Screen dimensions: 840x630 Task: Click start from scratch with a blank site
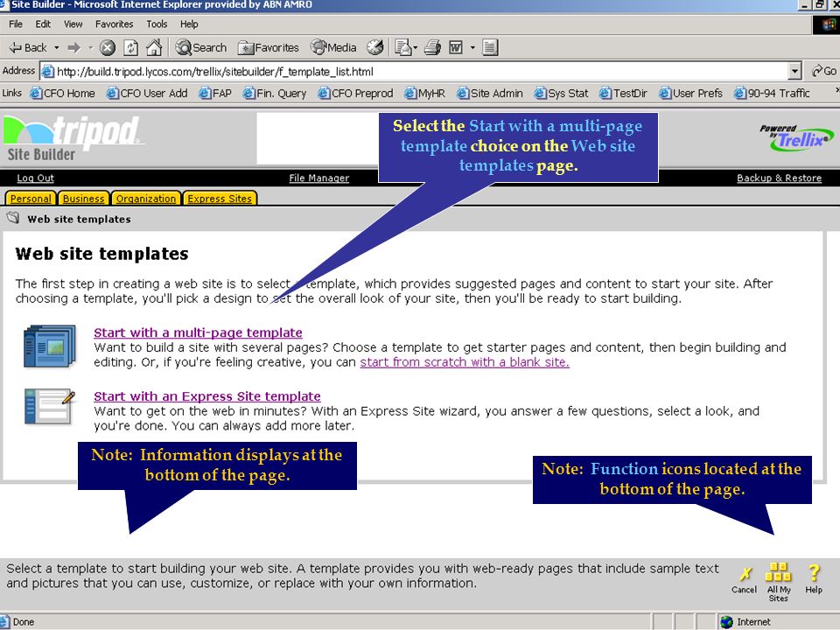coord(465,362)
